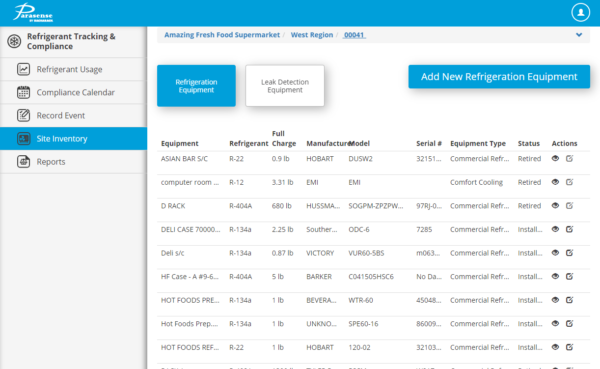600x369 pixels.
Task: Sort by Status column header
Action: (x=529, y=144)
